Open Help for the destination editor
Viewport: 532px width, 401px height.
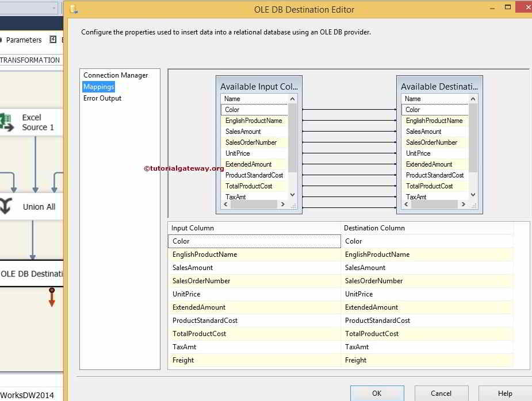point(504,394)
